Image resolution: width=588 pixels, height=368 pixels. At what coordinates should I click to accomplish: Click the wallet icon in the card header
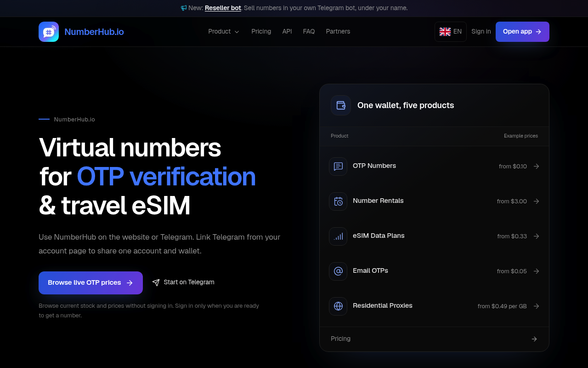point(341,105)
